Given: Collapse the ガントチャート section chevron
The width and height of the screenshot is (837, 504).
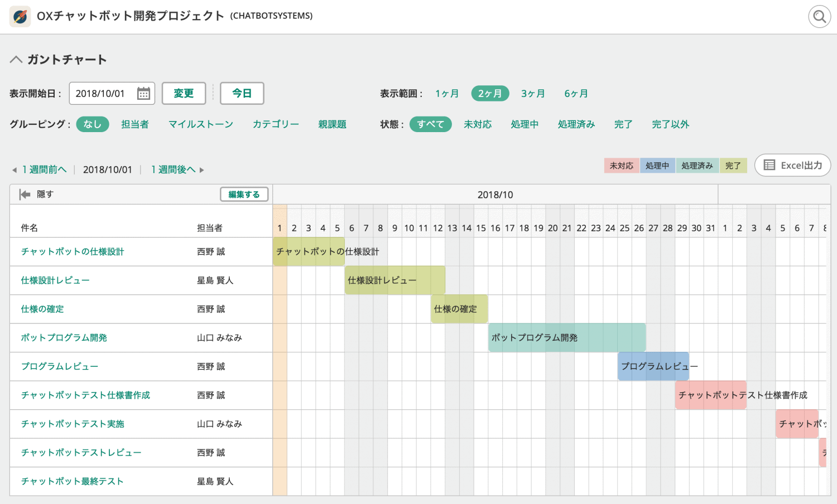Looking at the screenshot, I should pyautogui.click(x=16, y=60).
